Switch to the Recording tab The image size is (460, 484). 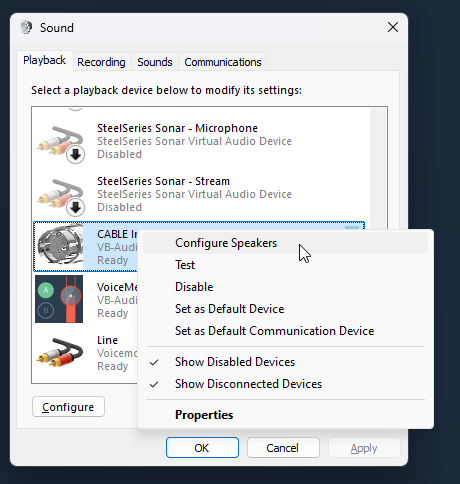[101, 62]
